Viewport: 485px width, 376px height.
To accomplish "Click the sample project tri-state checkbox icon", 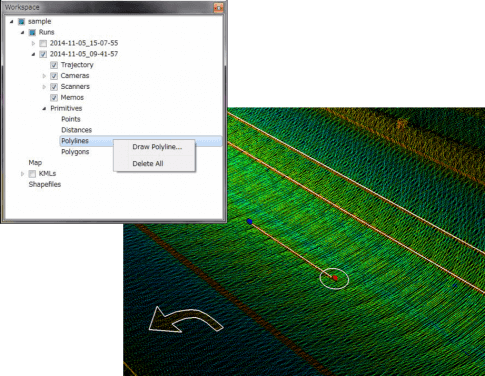I will tap(22, 22).
